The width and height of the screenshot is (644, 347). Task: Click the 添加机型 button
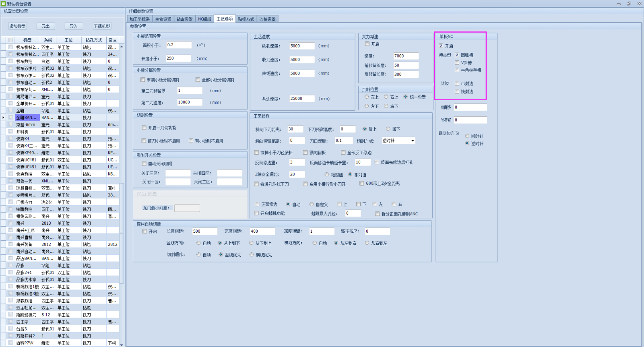click(18, 26)
